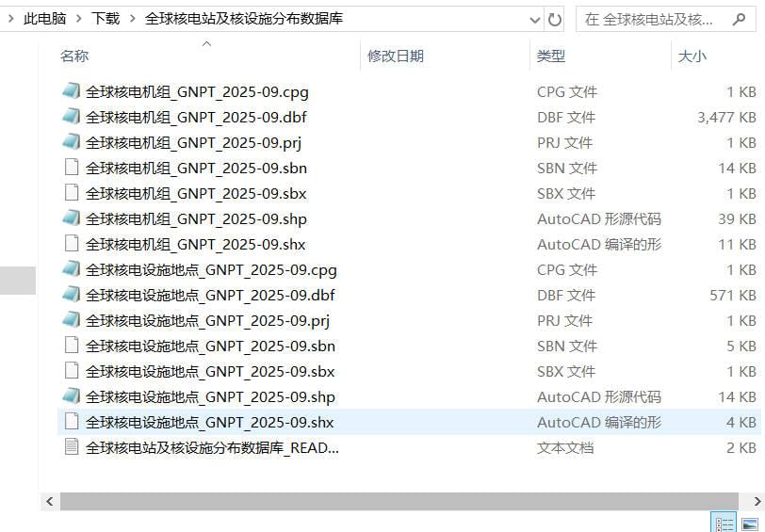The width and height of the screenshot is (765, 532).
Task: Refresh the current folder view
Action: click(555, 20)
